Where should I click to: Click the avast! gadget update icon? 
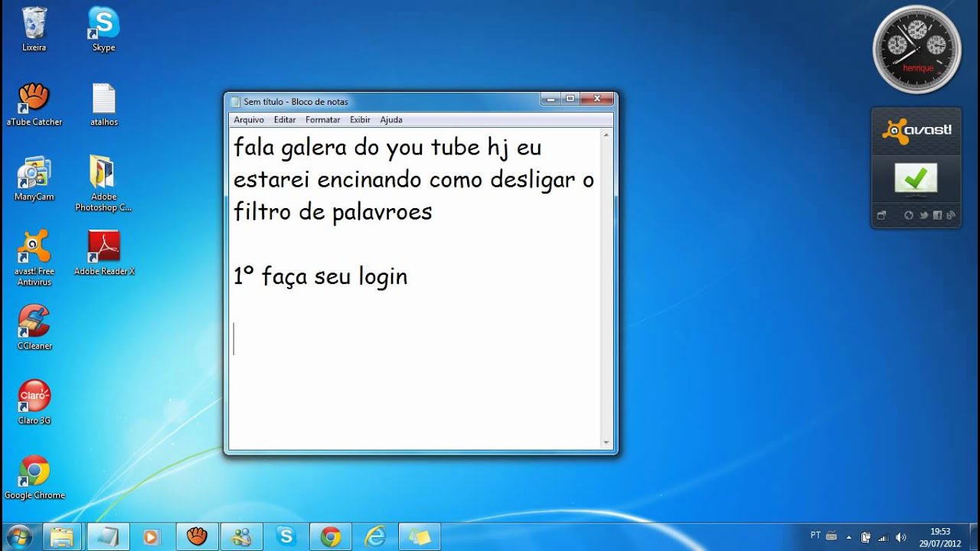[909, 216]
